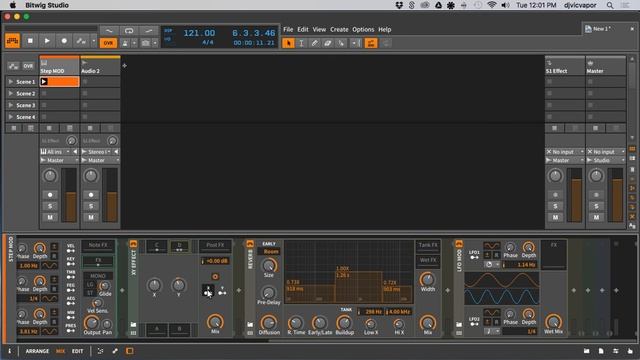The height and width of the screenshot is (360, 640).
Task: Select the Eraser tool
Action: pyautogui.click(x=327, y=43)
